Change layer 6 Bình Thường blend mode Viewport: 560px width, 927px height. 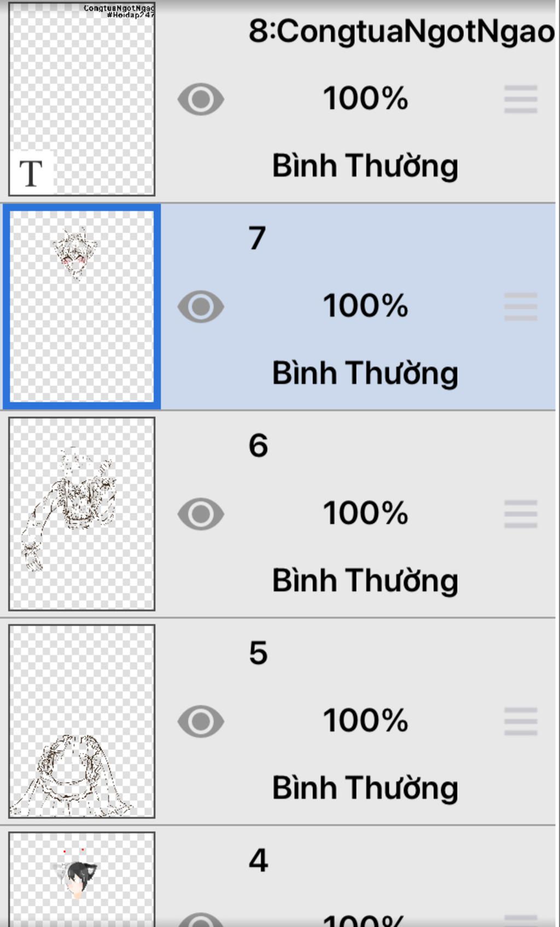(x=365, y=581)
